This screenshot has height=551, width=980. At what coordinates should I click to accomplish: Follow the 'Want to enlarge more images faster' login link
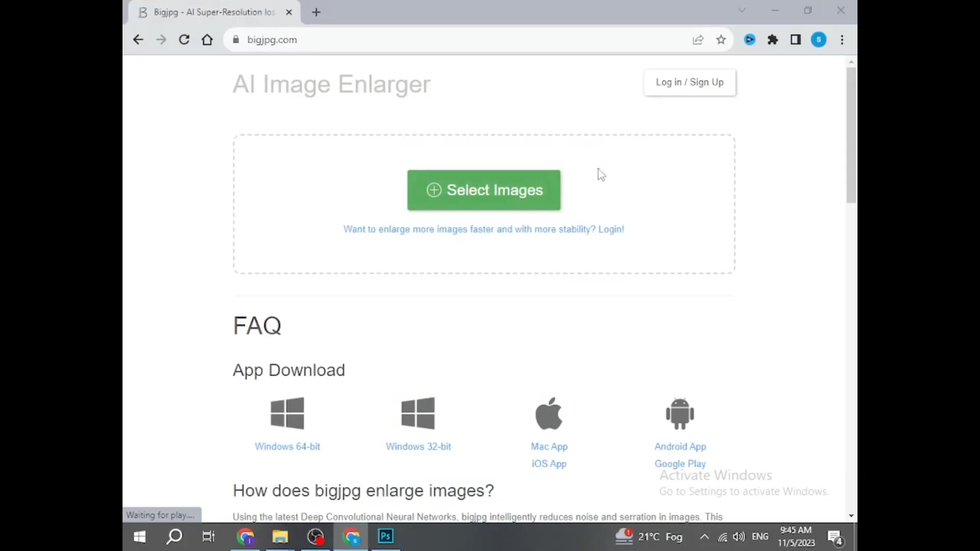coord(483,229)
